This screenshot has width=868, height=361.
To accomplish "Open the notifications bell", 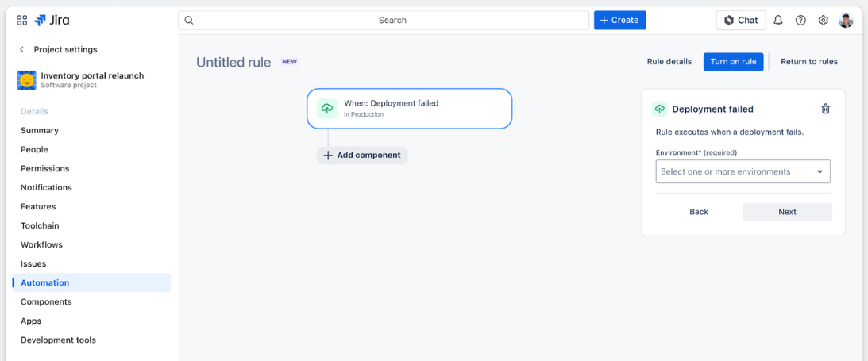I will pyautogui.click(x=778, y=21).
